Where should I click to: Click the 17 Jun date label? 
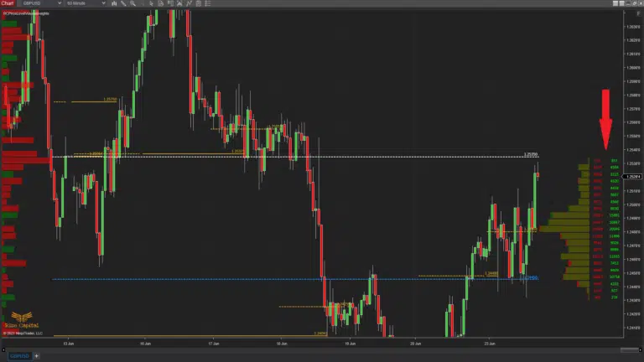(x=214, y=344)
